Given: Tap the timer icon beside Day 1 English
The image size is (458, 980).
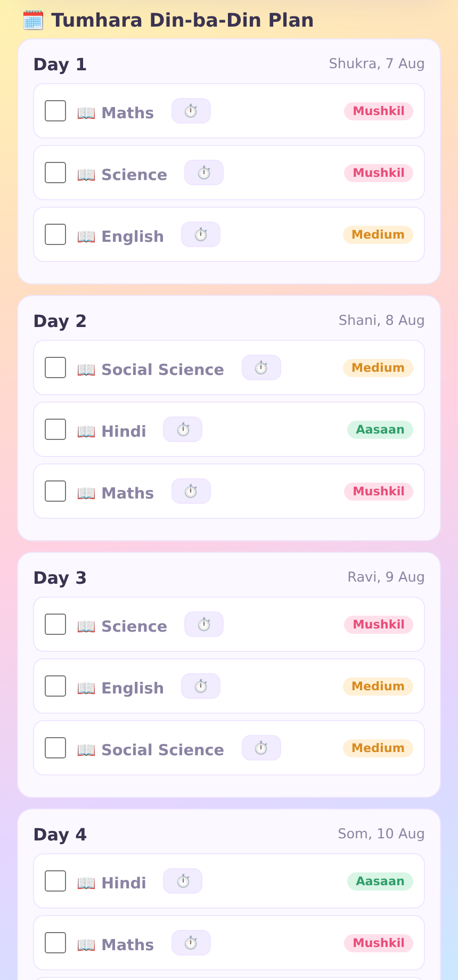Looking at the screenshot, I should tap(201, 234).
